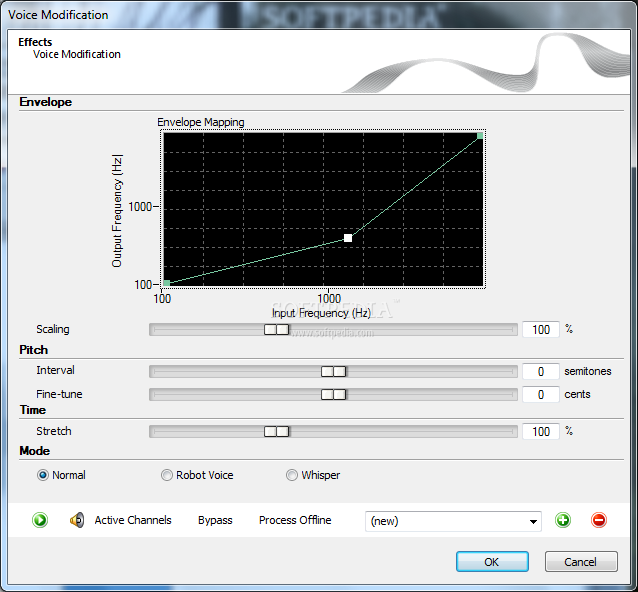Click the Interval semitones value field
The height and width of the screenshot is (592, 638).
tap(541, 371)
